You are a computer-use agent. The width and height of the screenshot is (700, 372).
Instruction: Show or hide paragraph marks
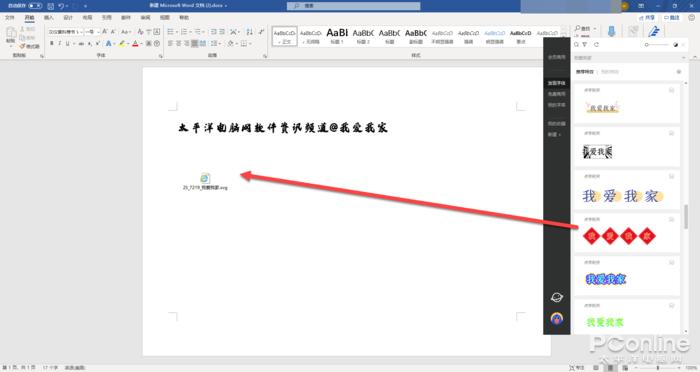tap(261, 32)
